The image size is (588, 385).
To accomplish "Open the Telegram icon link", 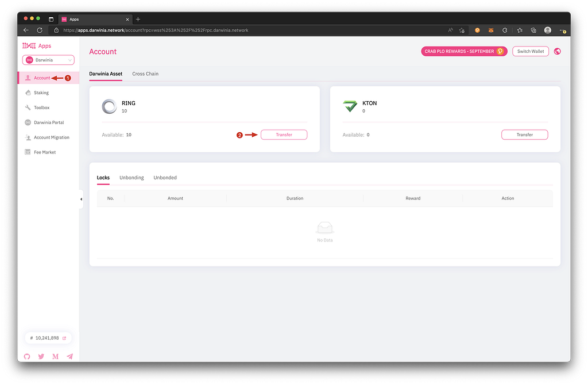I will pyautogui.click(x=69, y=356).
